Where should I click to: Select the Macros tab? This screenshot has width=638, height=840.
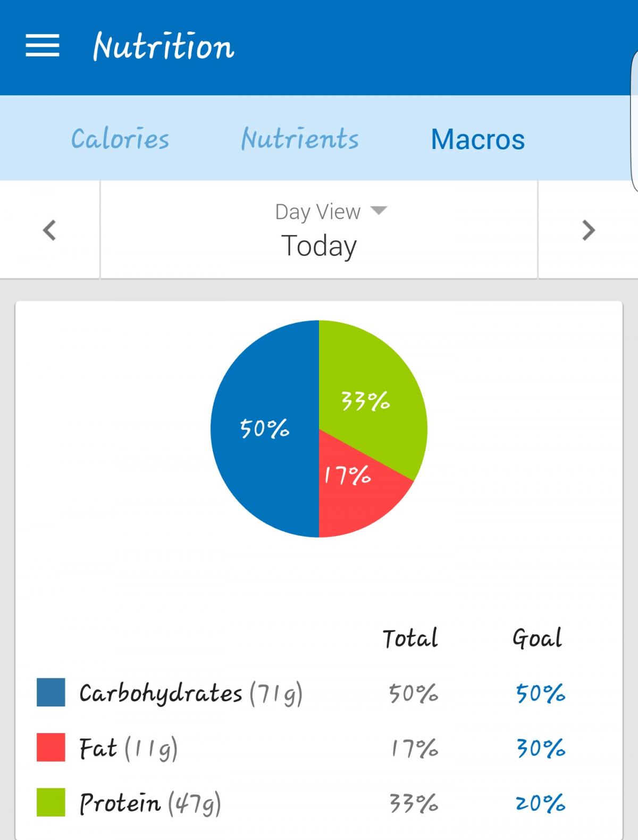(477, 139)
